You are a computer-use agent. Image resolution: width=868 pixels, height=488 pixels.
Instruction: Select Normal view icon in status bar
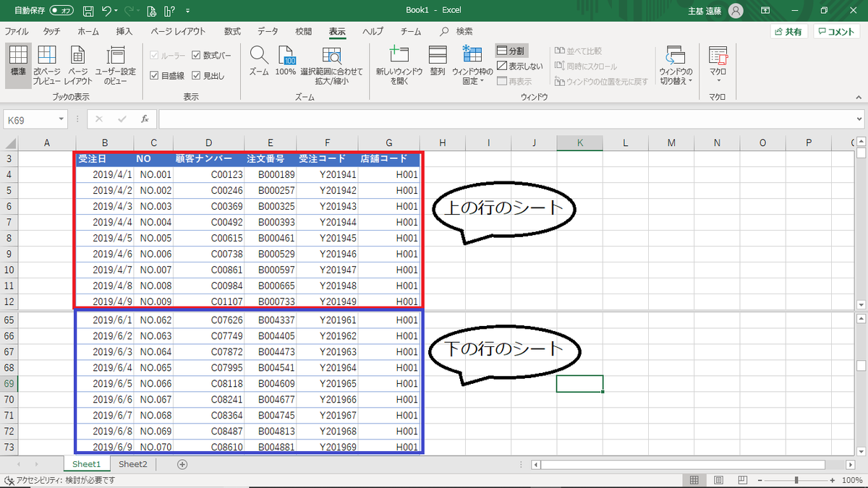pyautogui.click(x=693, y=480)
